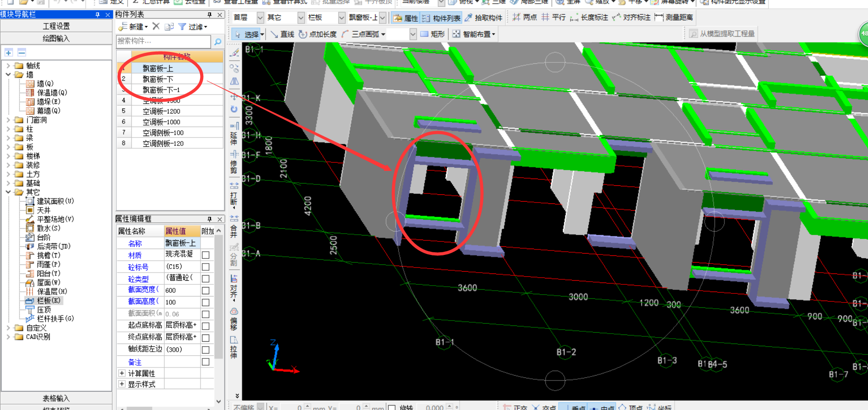
Task: Select the Extend (延伸) tool
Action: [234, 133]
